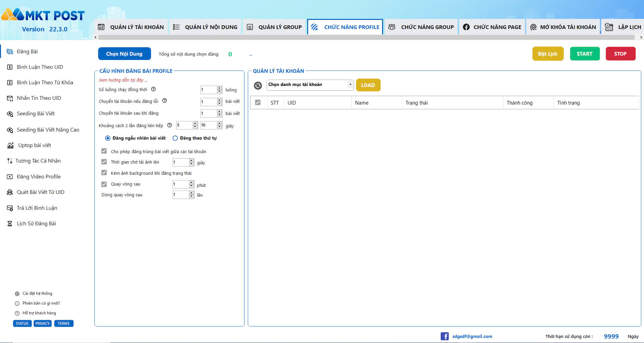Click the Đặt Lịch button
The height and width of the screenshot is (343, 644).
point(548,54)
